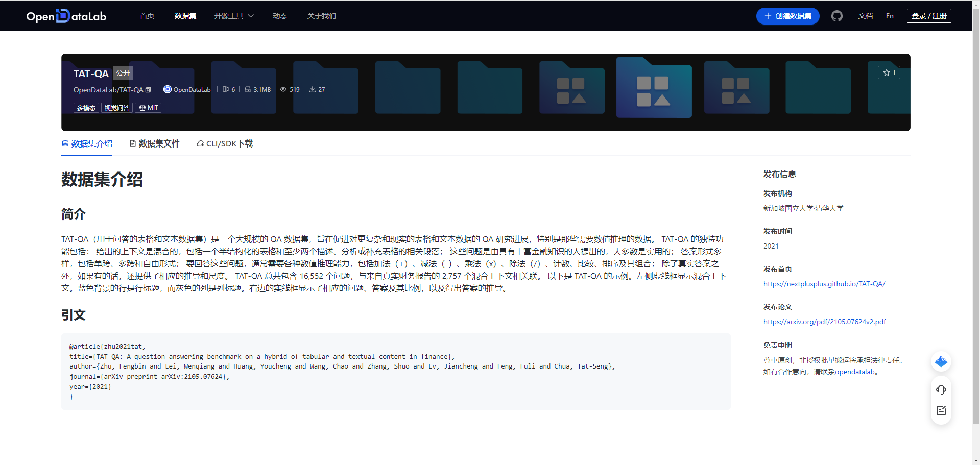The width and height of the screenshot is (980, 465).
Task: Click the 视觉问答 tag
Action: 116,108
